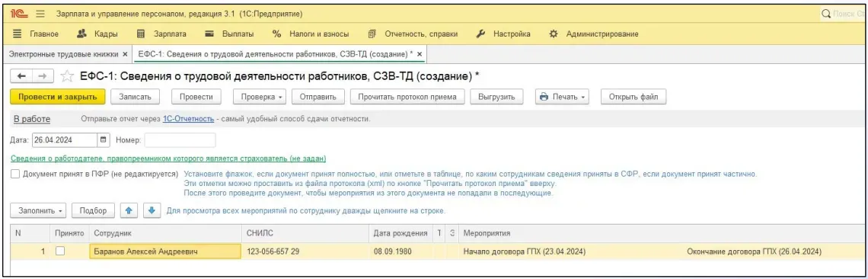The height and width of the screenshot is (279, 868).
Task: Add form to favorites star
Action: coord(68,76)
